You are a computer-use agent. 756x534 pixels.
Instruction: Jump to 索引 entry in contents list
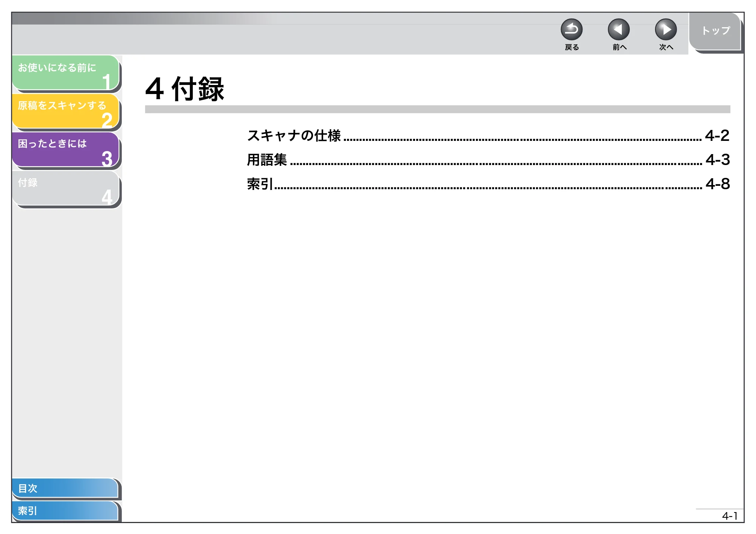(x=260, y=184)
